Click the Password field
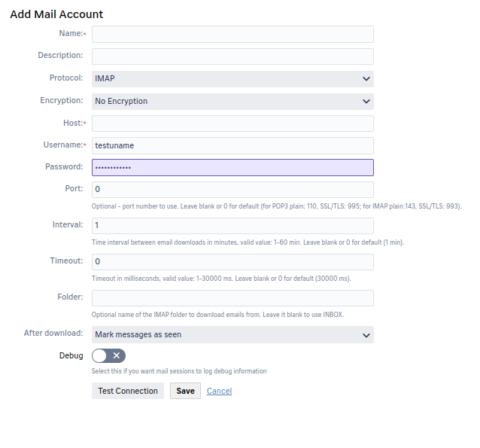This screenshot has width=480, height=448. tap(232, 168)
